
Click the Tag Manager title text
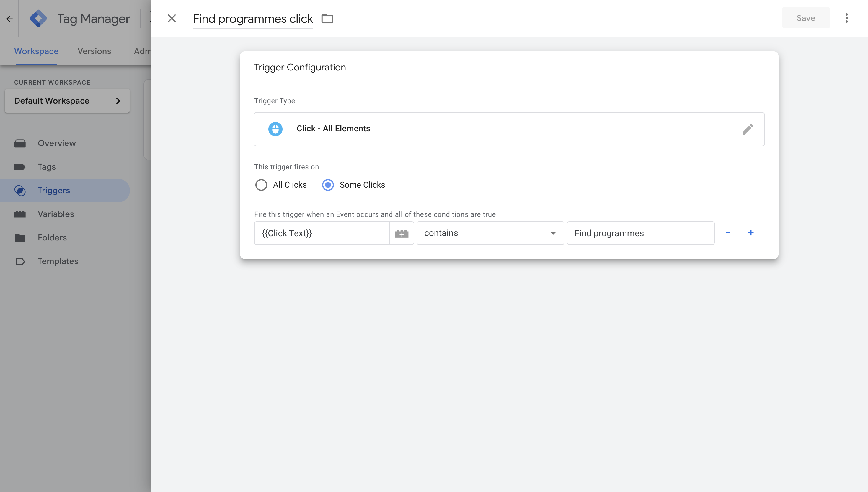pyautogui.click(x=93, y=19)
